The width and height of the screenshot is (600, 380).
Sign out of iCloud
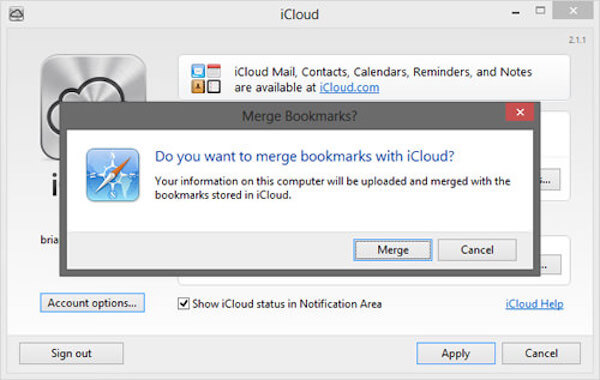(72, 353)
